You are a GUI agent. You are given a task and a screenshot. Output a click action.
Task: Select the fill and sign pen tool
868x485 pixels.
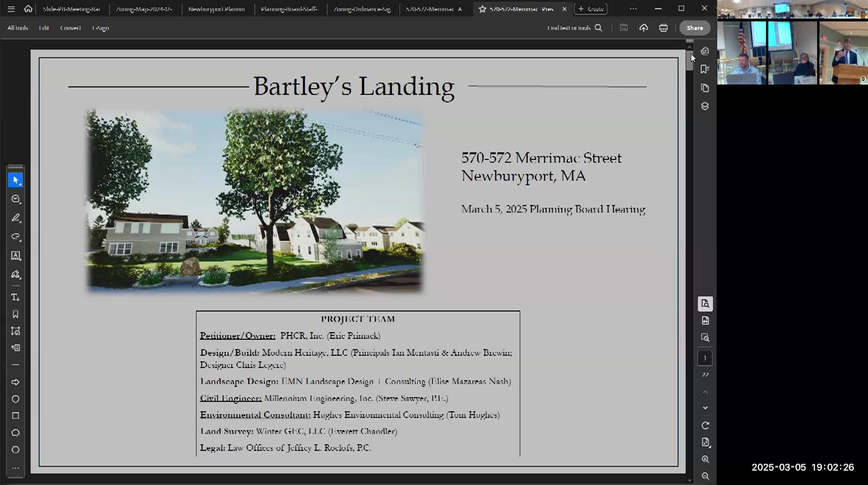click(x=16, y=275)
